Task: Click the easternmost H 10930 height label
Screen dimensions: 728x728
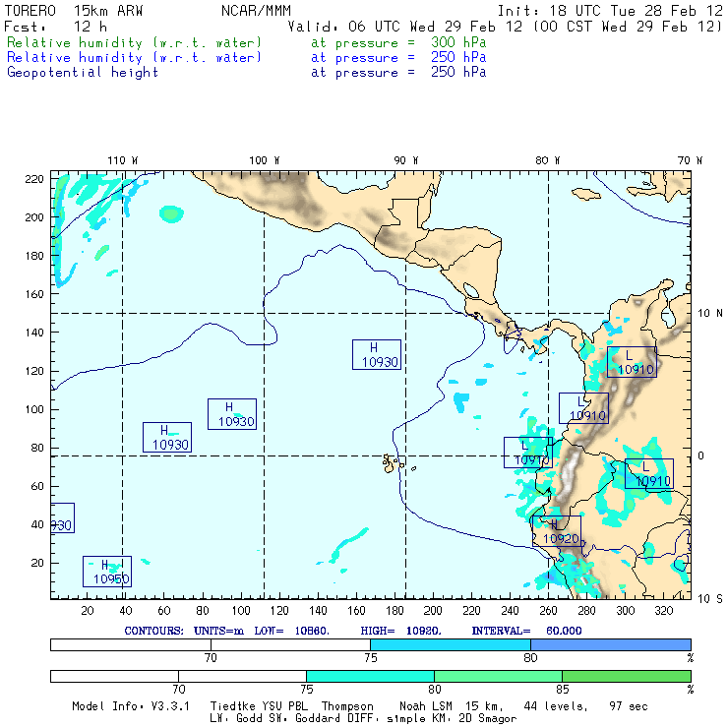Action: click(x=377, y=354)
